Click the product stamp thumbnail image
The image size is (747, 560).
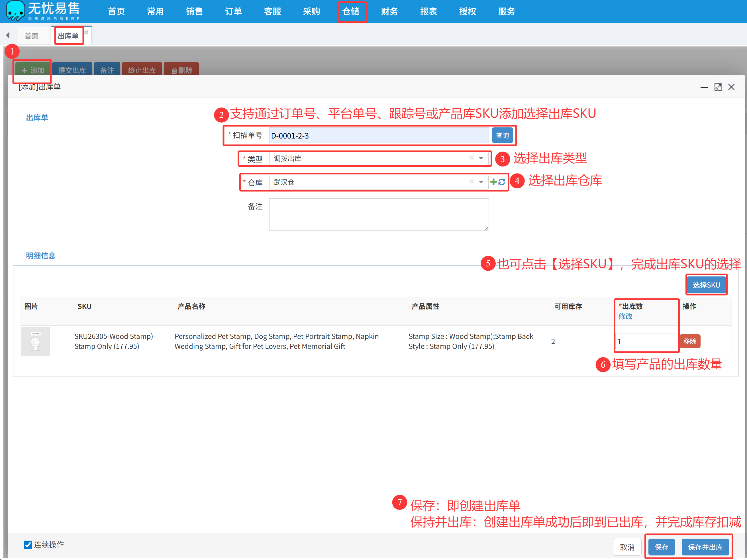click(x=35, y=341)
